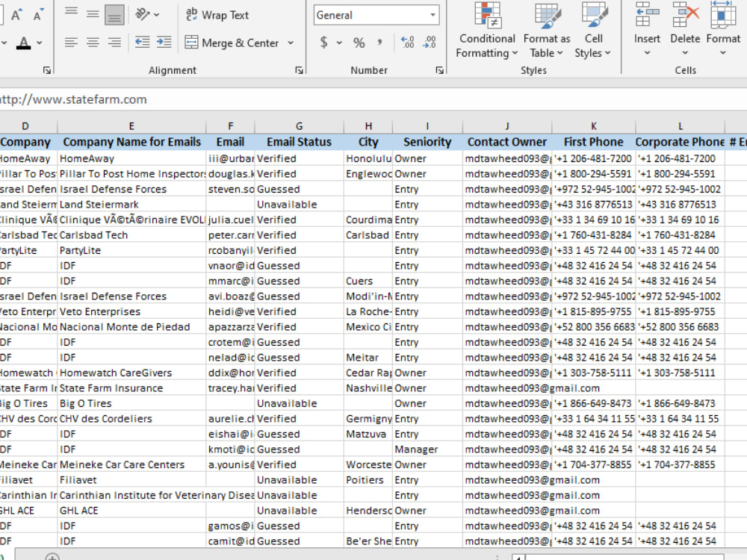The image size is (747, 560).
Task: Select Veto Enterprises cell
Action: pos(131,311)
